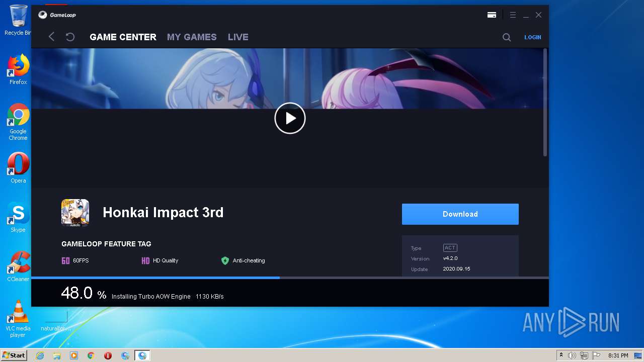Click the GameLoop page vertical scrollbar

click(x=545, y=103)
